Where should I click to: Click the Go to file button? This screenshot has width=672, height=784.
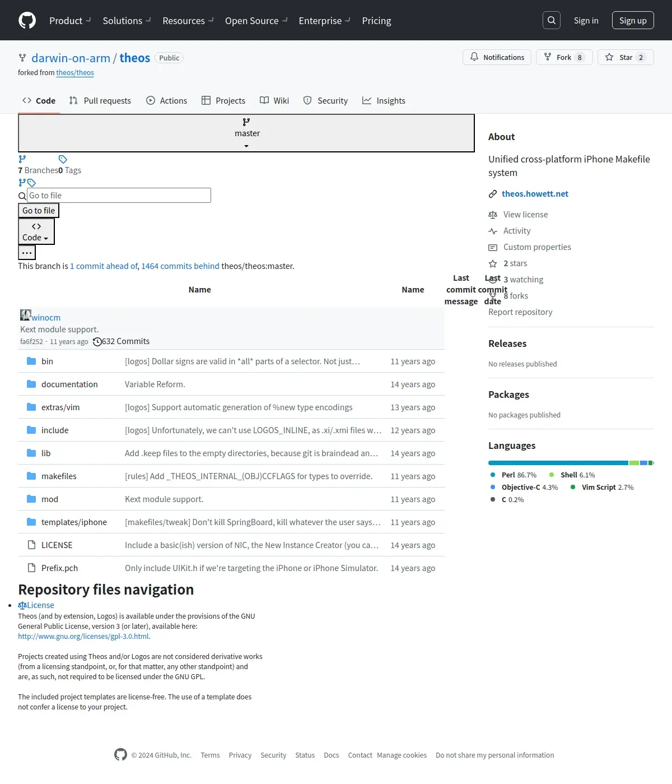pos(39,211)
